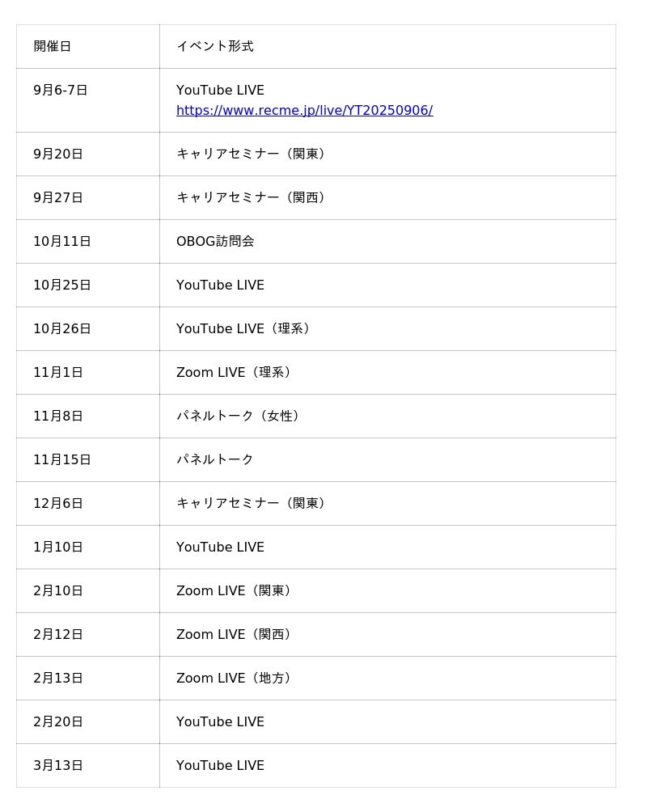
Task: Click the 9月6-7日 date cell
Action: click(x=87, y=100)
